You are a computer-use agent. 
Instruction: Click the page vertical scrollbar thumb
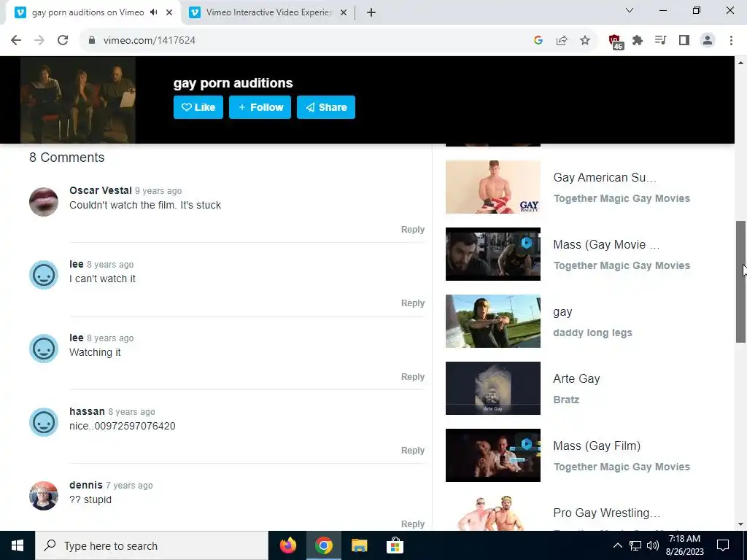coord(740,281)
